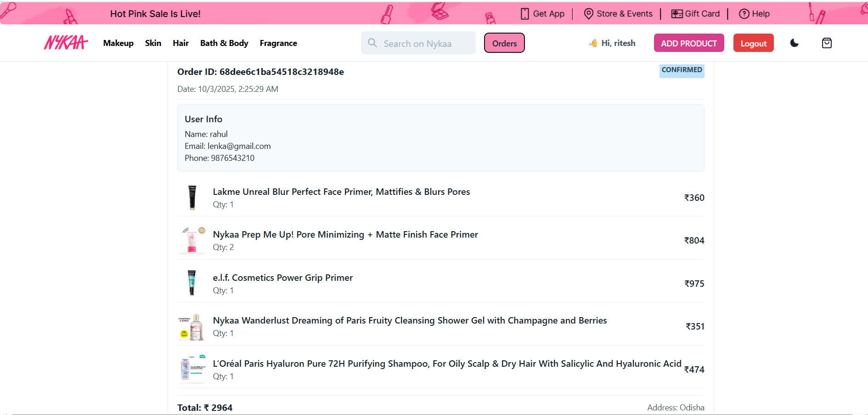
Task: Click the search magnifier icon
Action: (x=372, y=43)
